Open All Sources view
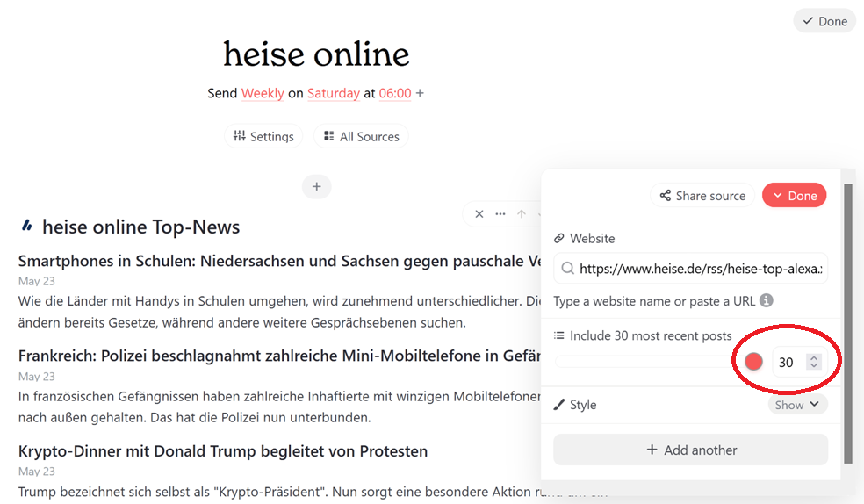This screenshot has height=504, width=864. pos(361,136)
